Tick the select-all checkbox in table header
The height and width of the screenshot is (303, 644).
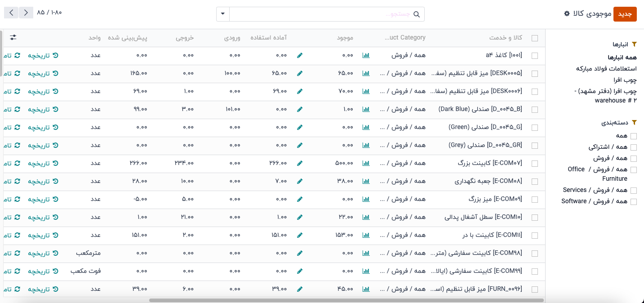[534, 38]
